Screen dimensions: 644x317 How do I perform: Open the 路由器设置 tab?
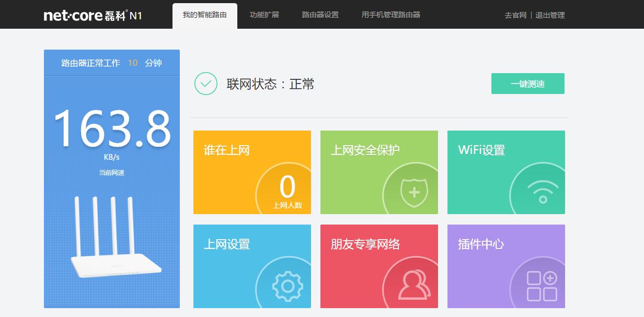tap(320, 15)
